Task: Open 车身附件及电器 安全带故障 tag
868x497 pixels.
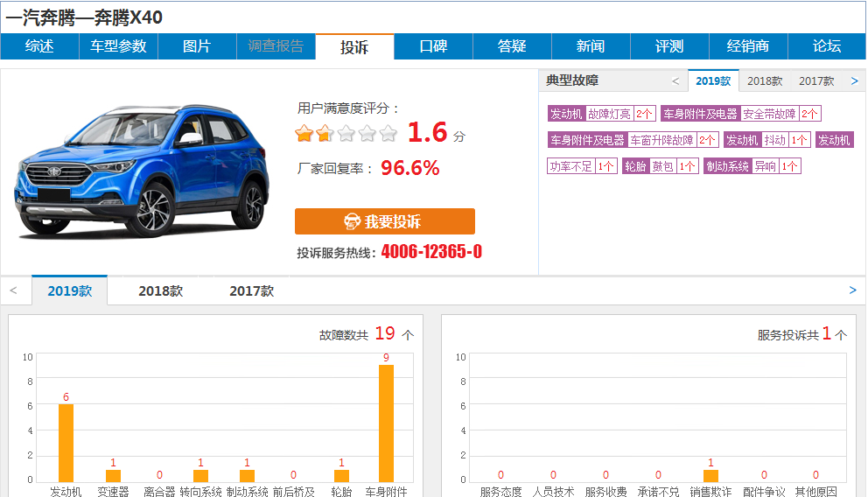Action: (740, 114)
